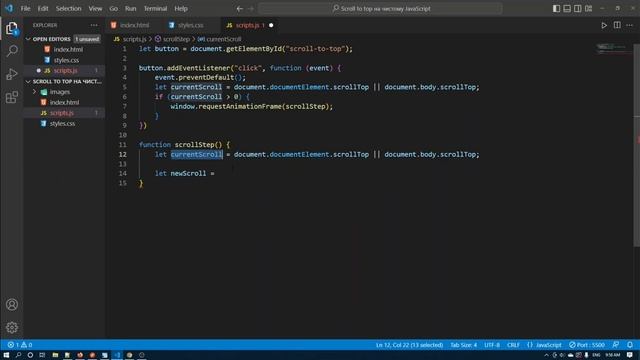This screenshot has height=360, width=640.
Task: Click the feedback icon in status bar
Action: click(616, 345)
